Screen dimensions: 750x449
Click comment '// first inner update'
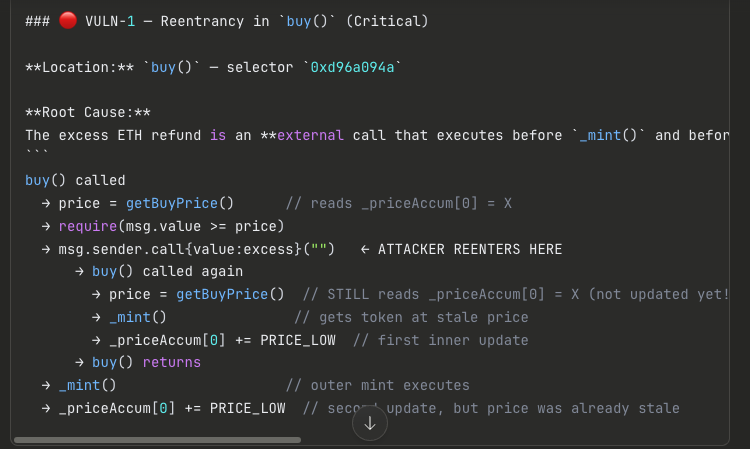[441, 340]
